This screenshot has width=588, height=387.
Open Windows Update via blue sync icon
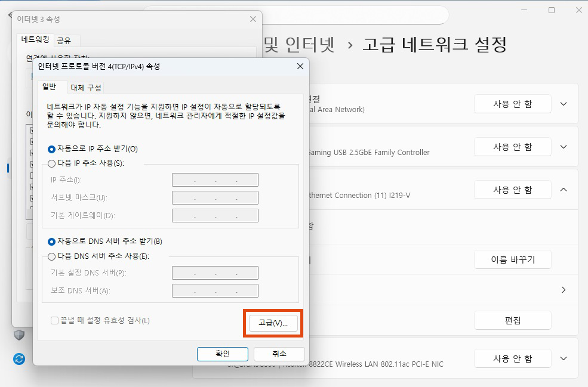[19, 358]
